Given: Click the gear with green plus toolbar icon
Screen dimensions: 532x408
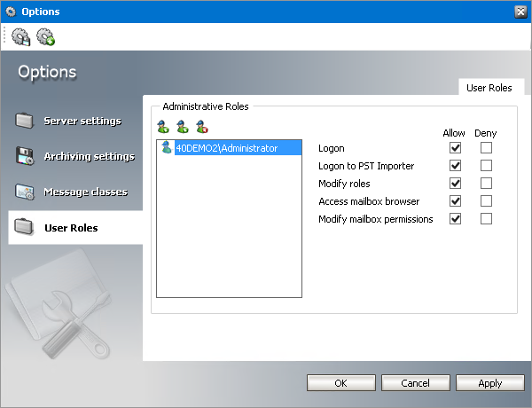Looking at the screenshot, I should click(x=45, y=36).
